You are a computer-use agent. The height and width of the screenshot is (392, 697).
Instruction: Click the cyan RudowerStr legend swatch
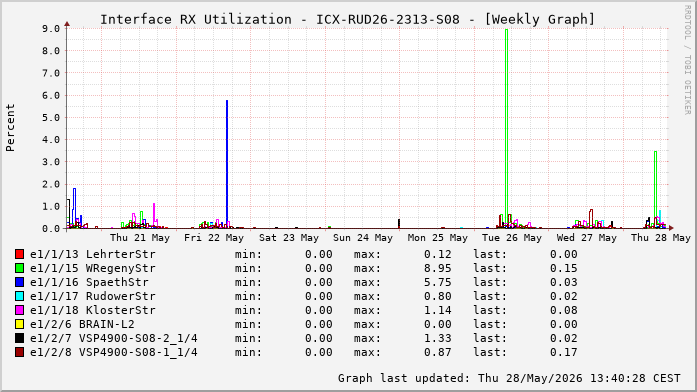[19, 296]
